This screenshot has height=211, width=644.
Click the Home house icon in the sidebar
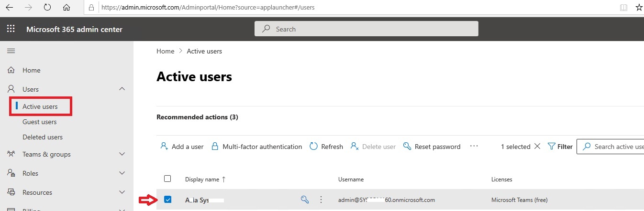(11, 70)
